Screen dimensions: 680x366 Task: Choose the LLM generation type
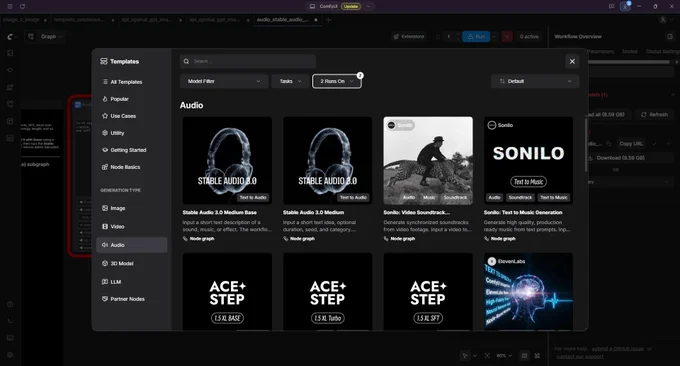click(x=131, y=282)
